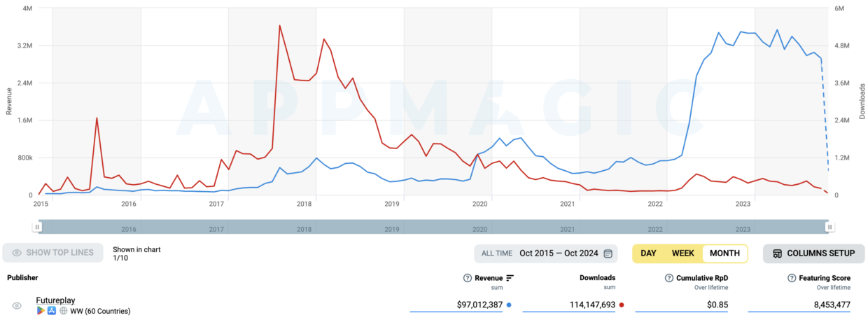The image size is (868, 320).
Task: Switch chart granularity to Day
Action: pos(648,253)
